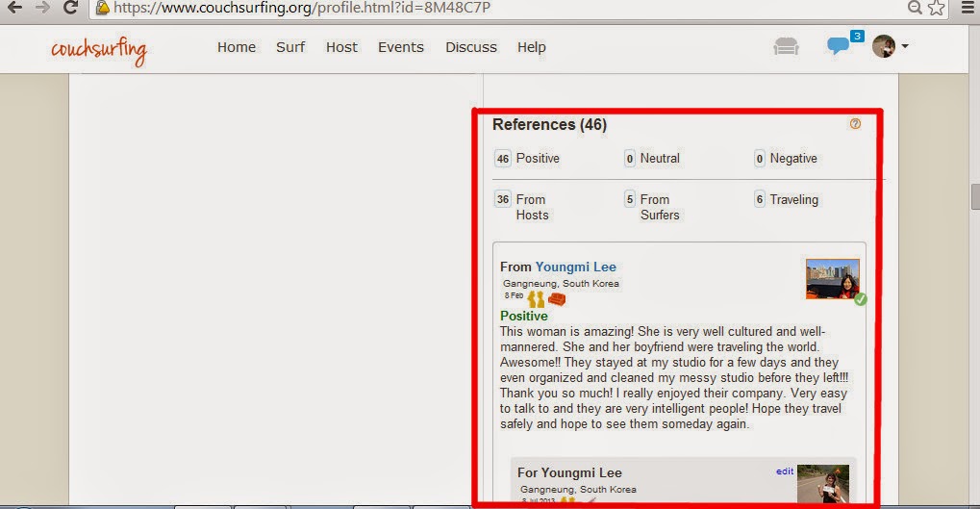
Task: Bookmark this page with the star icon
Action: (937, 8)
